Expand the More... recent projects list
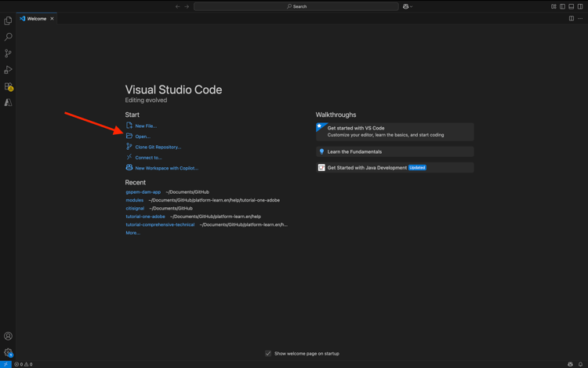The width and height of the screenshot is (588, 368). 132,233
